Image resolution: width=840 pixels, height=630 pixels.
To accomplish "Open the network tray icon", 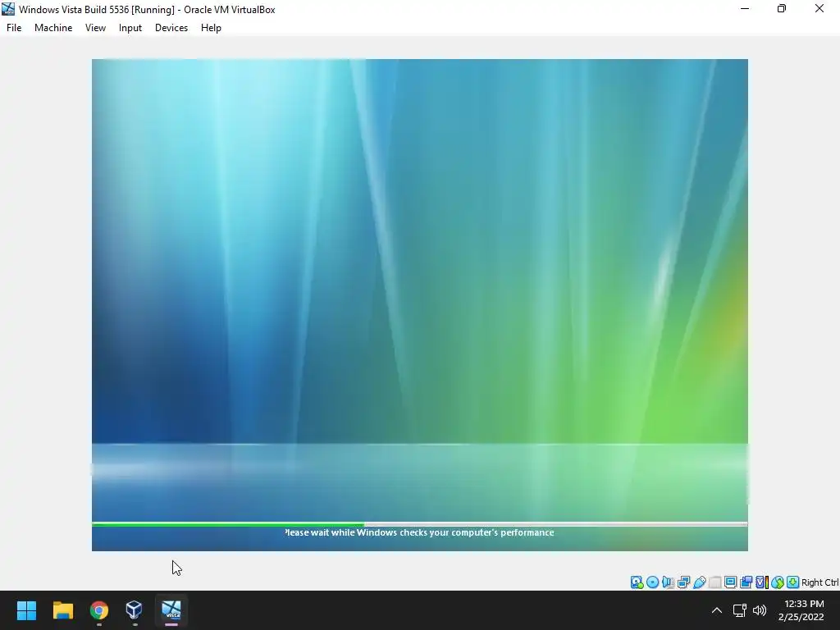I will (x=740, y=610).
